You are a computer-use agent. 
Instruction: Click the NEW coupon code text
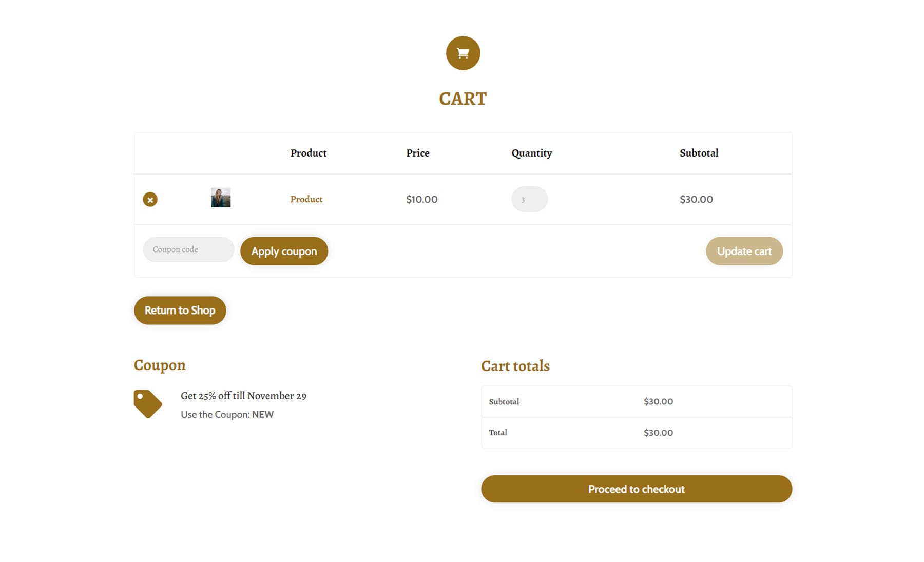pyautogui.click(x=262, y=414)
